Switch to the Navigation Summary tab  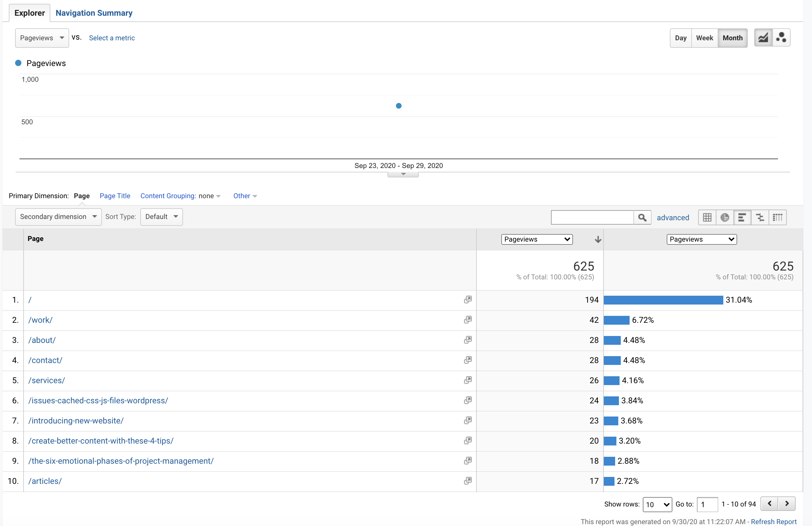[94, 13]
